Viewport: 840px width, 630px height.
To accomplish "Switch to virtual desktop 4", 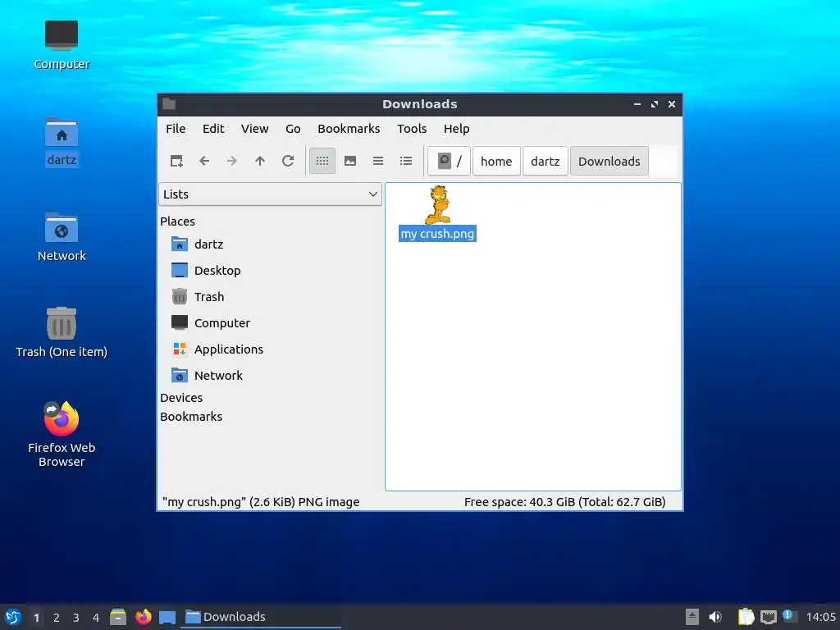I will coord(96,617).
